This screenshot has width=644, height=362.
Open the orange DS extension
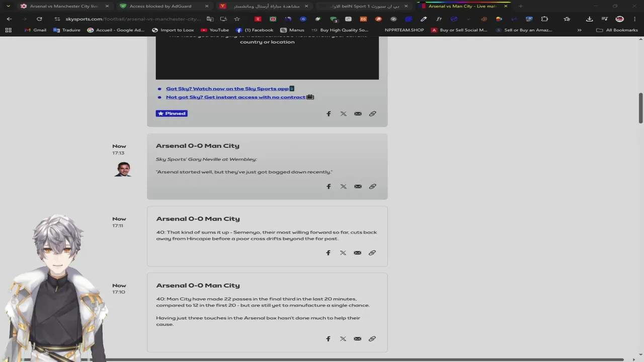(x=363, y=19)
